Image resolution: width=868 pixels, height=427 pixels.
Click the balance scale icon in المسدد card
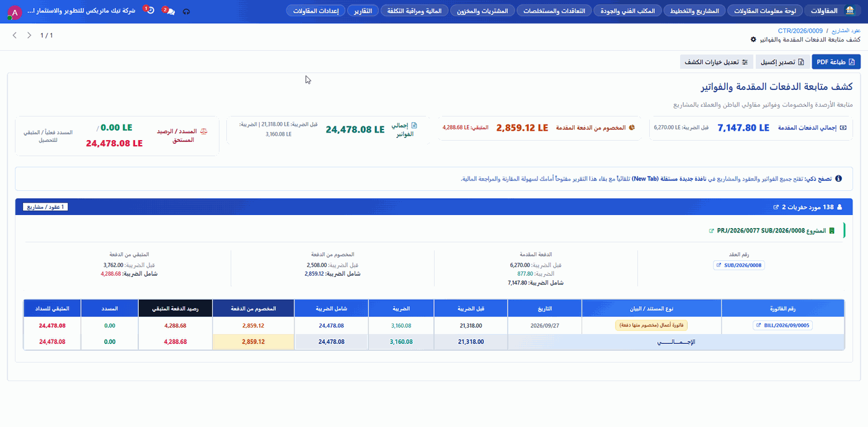pyautogui.click(x=204, y=131)
